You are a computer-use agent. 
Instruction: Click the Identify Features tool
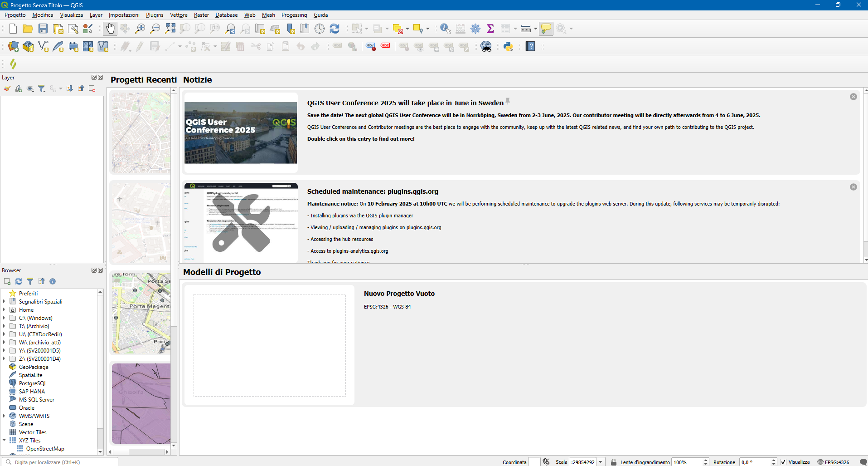tap(445, 29)
